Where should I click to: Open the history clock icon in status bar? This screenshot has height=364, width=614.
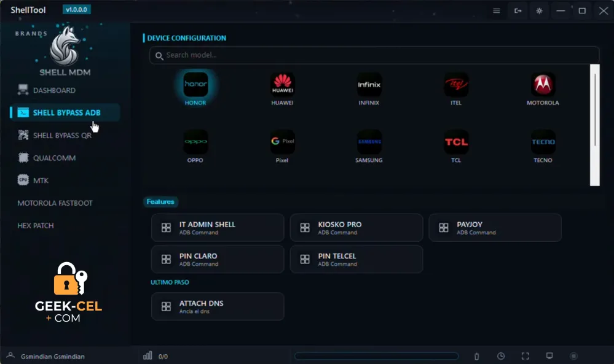click(x=501, y=356)
